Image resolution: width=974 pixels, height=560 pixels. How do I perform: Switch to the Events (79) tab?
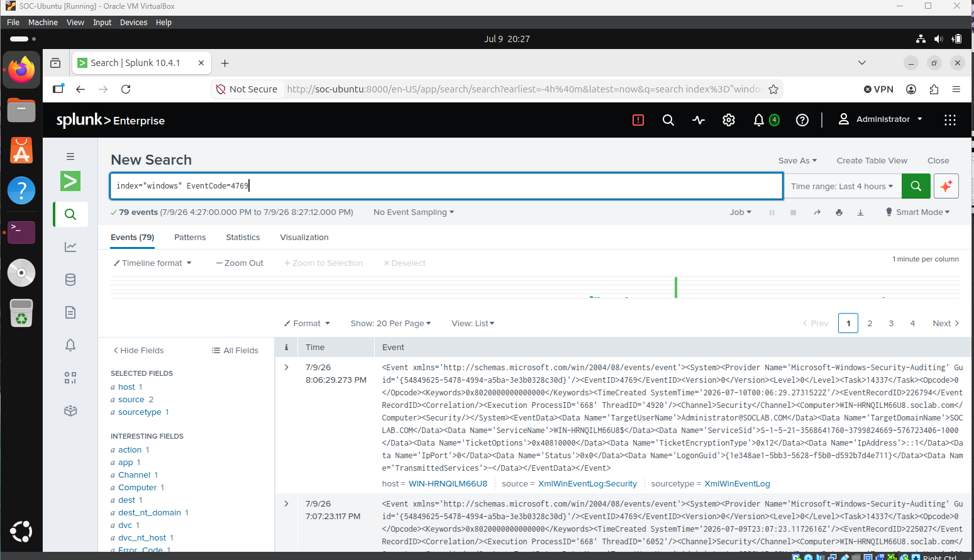coord(133,238)
